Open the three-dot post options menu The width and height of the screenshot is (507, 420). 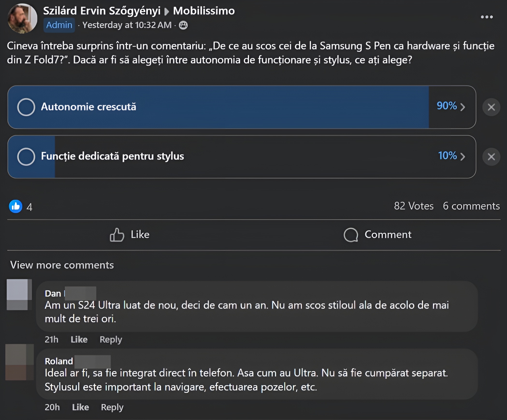(x=487, y=17)
